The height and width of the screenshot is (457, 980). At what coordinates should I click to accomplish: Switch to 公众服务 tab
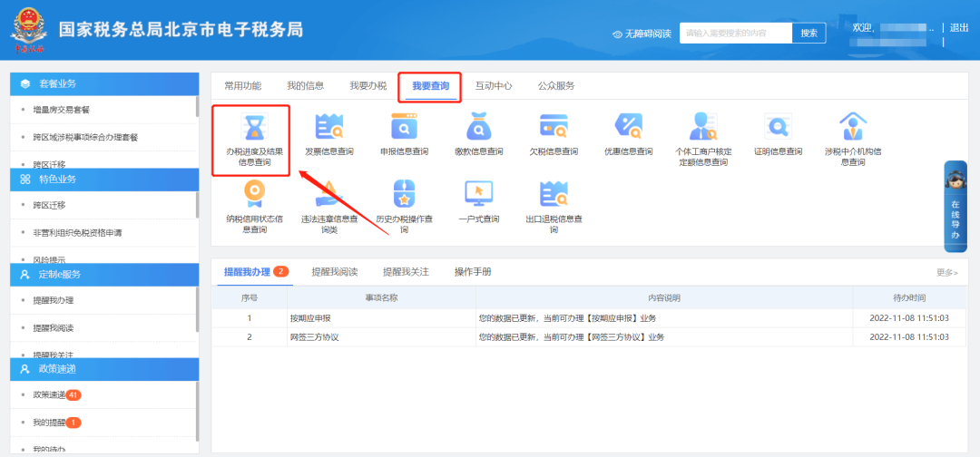556,86
